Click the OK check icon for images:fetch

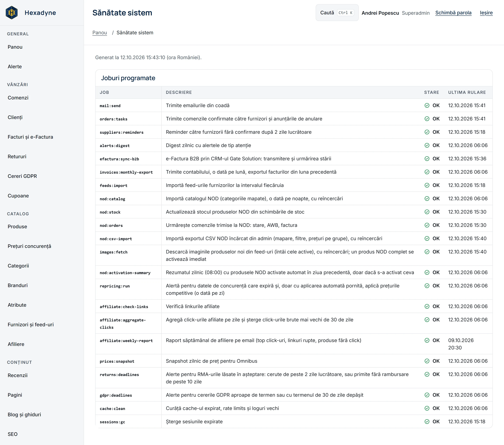427,252
